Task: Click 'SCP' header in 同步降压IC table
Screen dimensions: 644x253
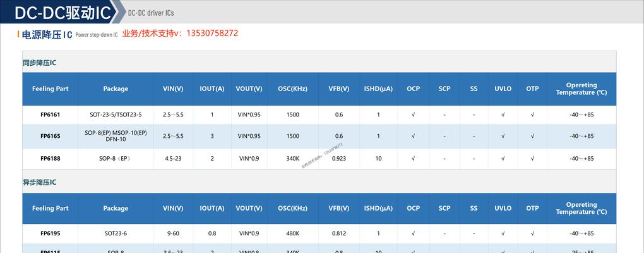Action: [444, 89]
